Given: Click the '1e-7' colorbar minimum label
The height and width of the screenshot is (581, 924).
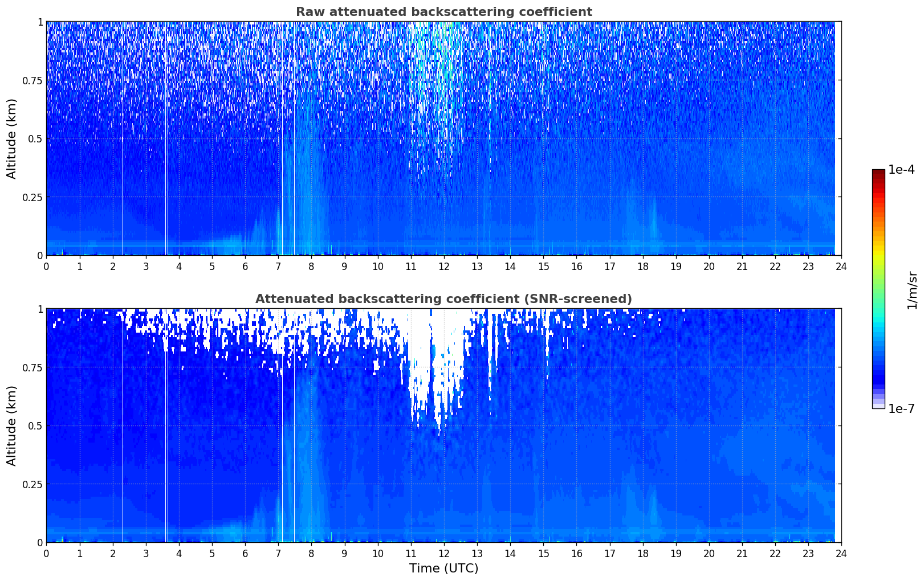Looking at the screenshot, I should (x=901, y=409).
